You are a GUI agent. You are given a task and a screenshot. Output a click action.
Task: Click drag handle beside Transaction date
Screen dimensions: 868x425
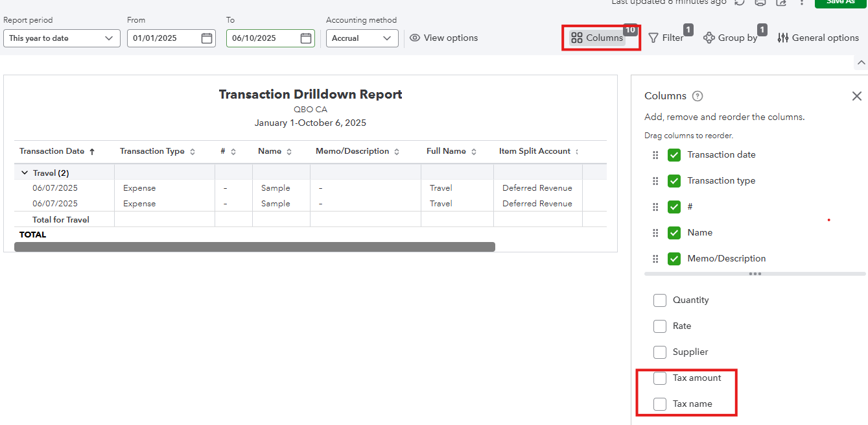pyautogui.click(x=655, y=155)
